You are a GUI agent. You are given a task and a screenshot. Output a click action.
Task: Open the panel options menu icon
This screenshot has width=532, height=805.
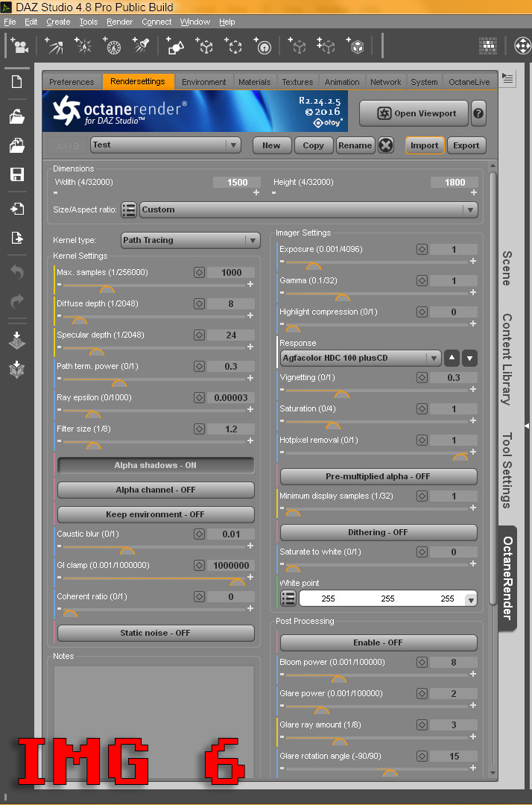(507, 78)
